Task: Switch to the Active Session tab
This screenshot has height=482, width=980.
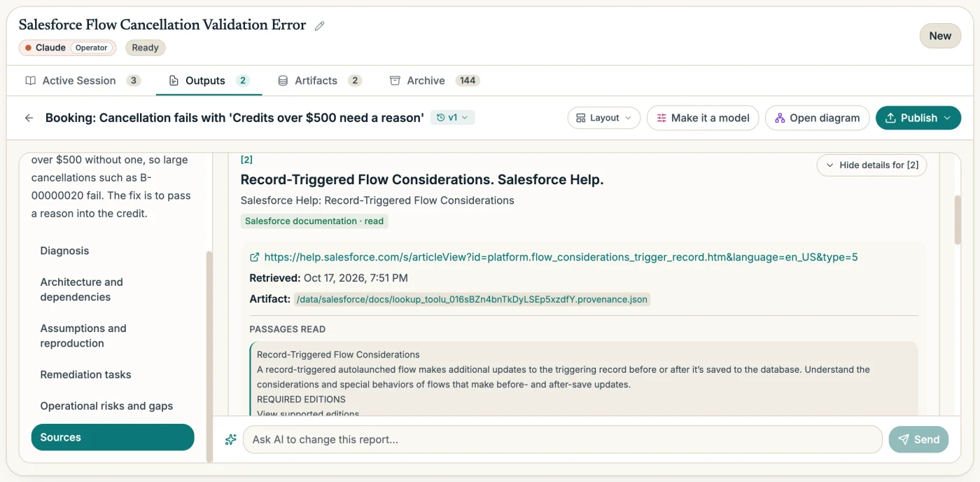Action: (x=83, y=81)
